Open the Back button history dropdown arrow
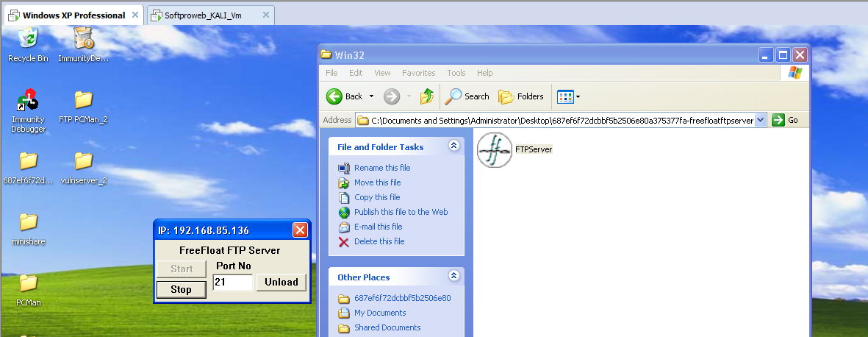This screenshot has height=337, width=868. tap(371, 96)
